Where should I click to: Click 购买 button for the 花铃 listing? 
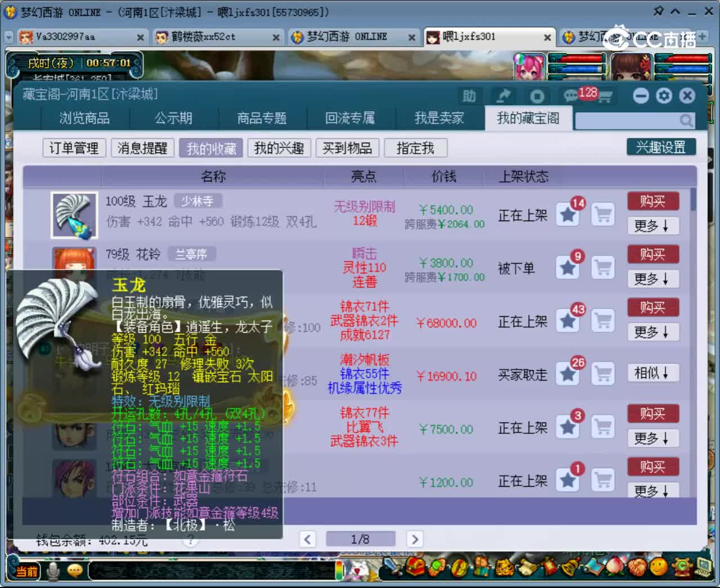pyautogui.click(x=653, y=255)
